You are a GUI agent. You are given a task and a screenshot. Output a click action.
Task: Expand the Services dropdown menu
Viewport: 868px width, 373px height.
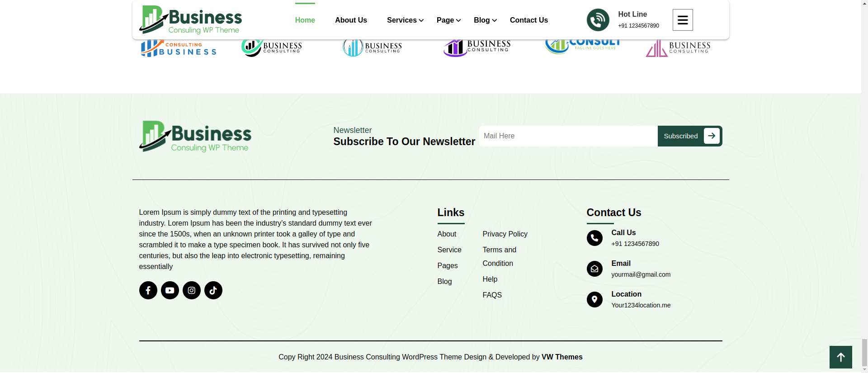click(405, 20)
